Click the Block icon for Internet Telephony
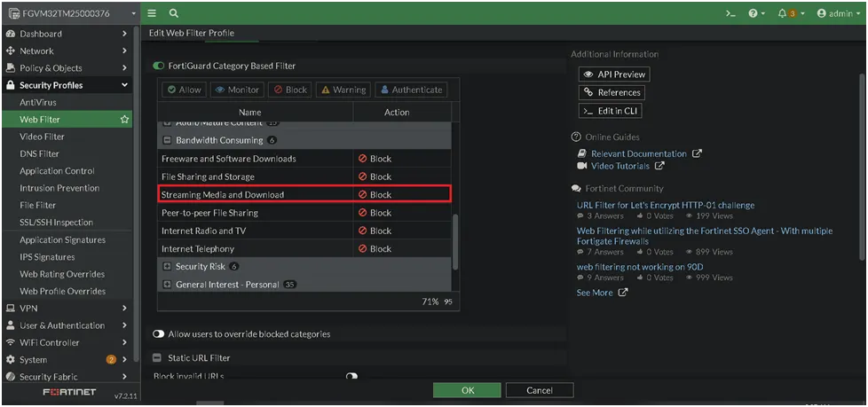 (x=363, y=249)
